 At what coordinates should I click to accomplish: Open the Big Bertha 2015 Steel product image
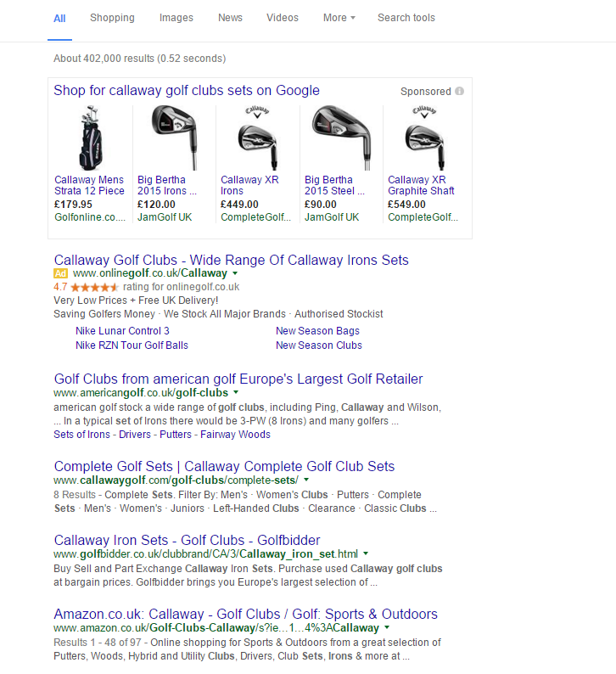click(341, 138)
